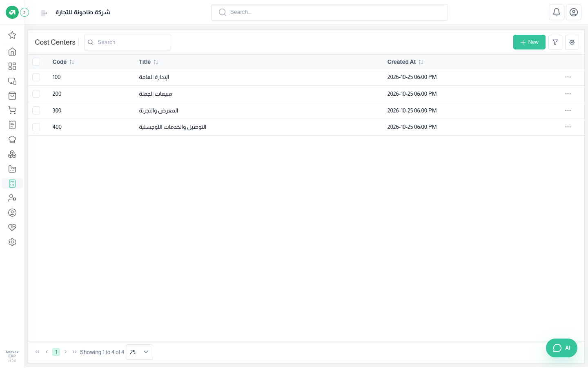
Task: Go to the next page
Action: 65,352
